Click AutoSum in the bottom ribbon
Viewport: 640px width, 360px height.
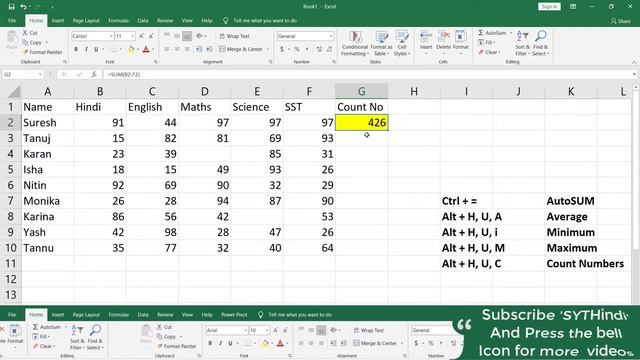click(47, 327)
